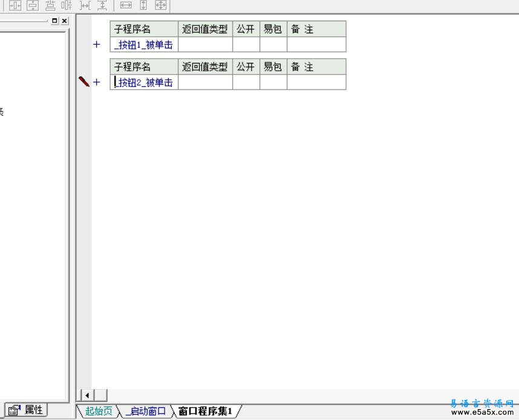Open the 属性 panel tab
This screenshot has width=519, height=420.
(x=27, y=410)
